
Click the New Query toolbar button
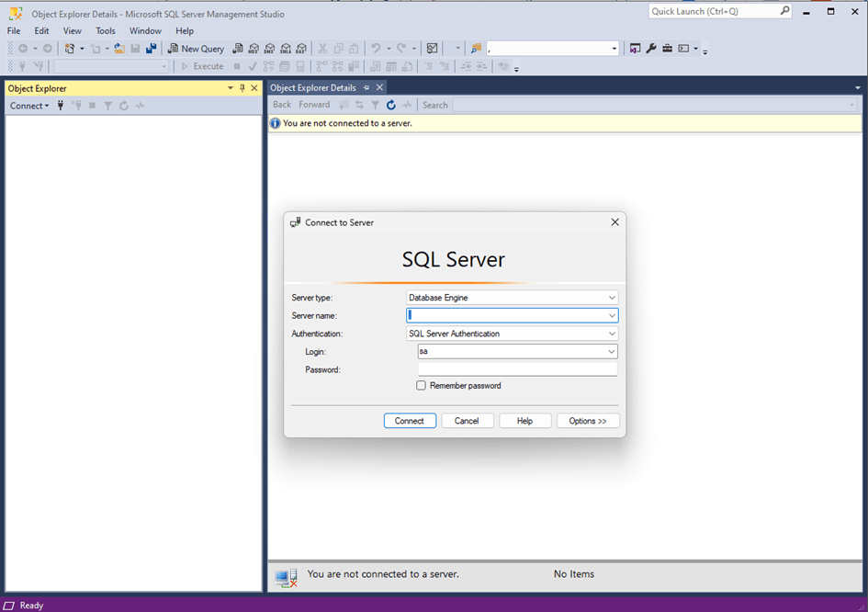[196, 49]
